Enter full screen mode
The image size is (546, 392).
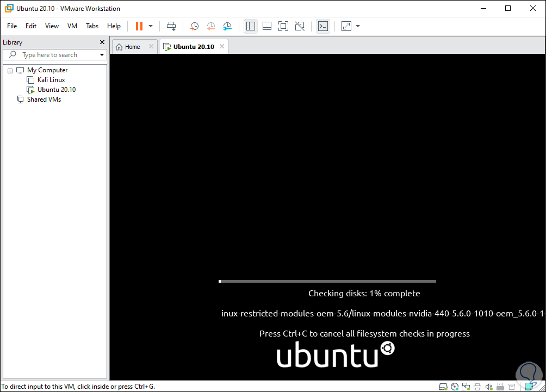[283, 26]
